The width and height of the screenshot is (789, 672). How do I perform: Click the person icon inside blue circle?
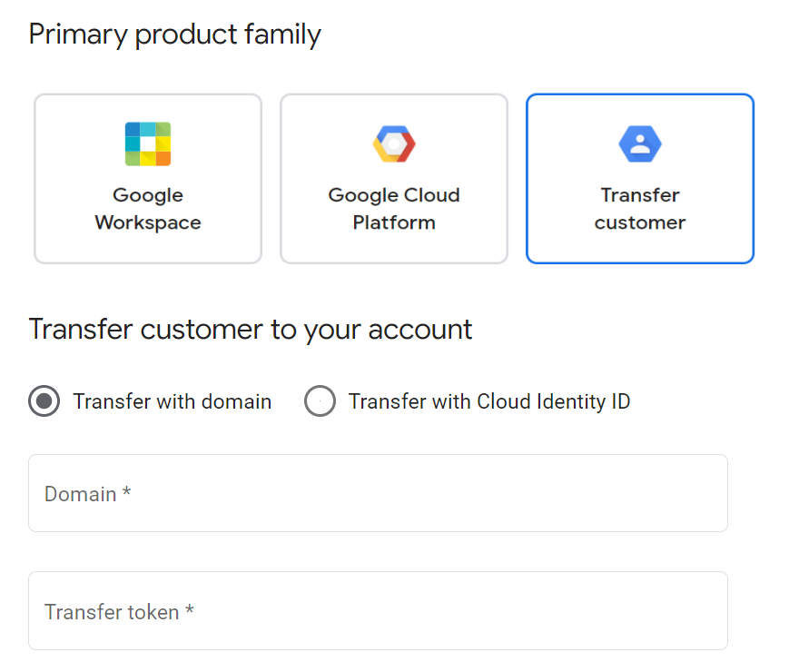639,143
